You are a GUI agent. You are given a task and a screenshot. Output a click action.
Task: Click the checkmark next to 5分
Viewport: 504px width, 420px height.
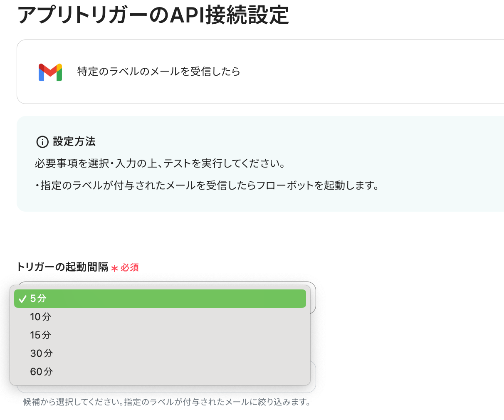[x=22, y=299]
